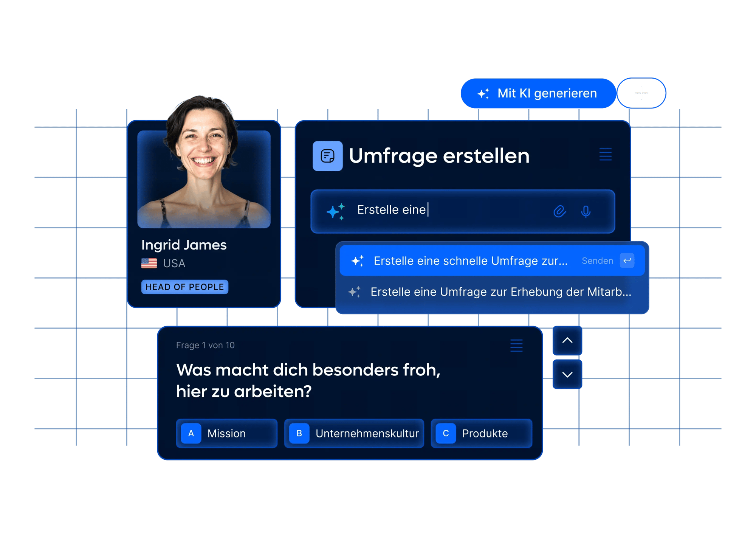Click the HEAD OF PEOPLE badge
756x555 pixels.
185,287
